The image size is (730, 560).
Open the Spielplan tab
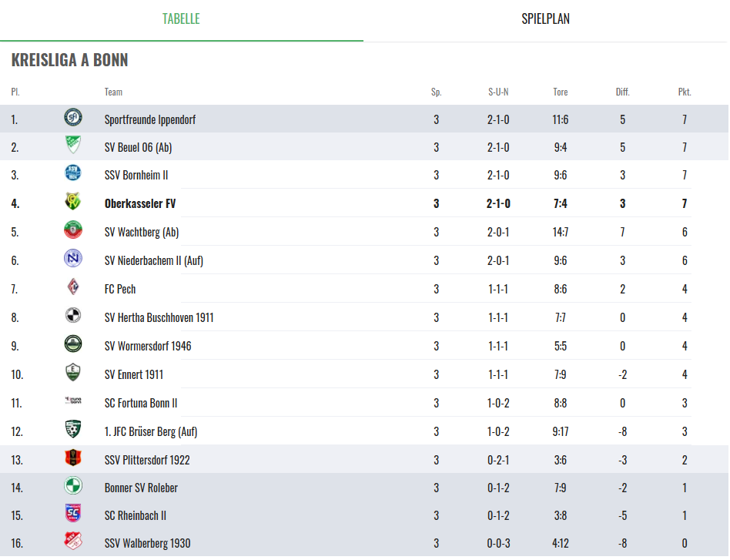[x=545, y=19]
